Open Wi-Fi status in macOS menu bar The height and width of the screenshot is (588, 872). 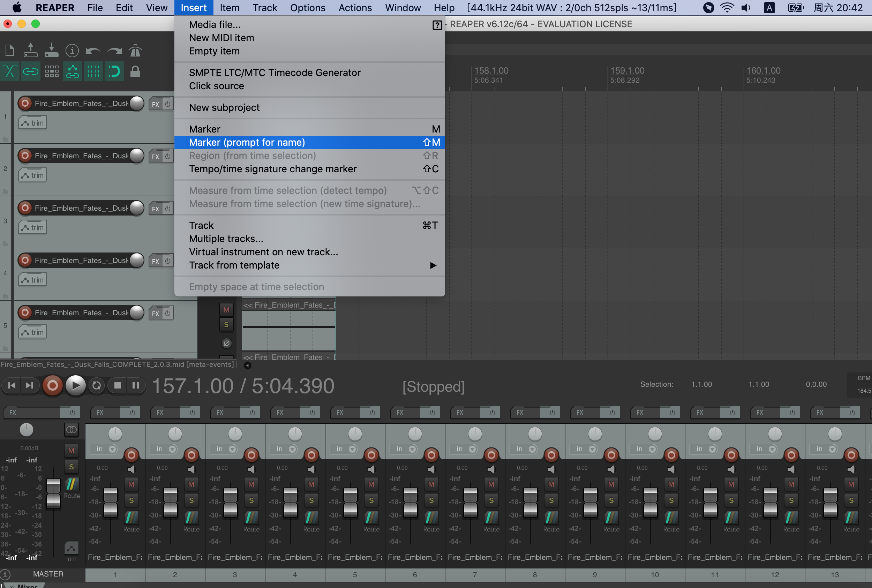727,8
